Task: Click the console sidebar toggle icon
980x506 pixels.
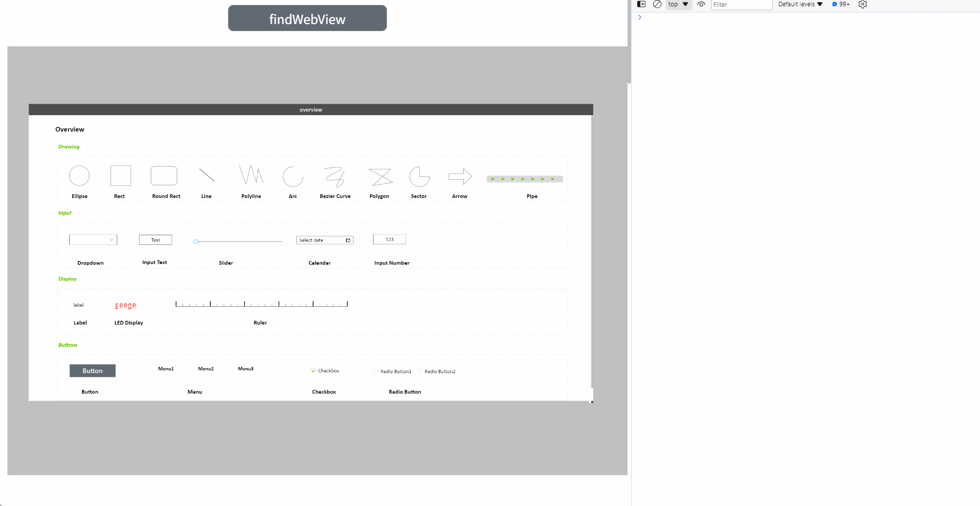Action: point(641,4)
